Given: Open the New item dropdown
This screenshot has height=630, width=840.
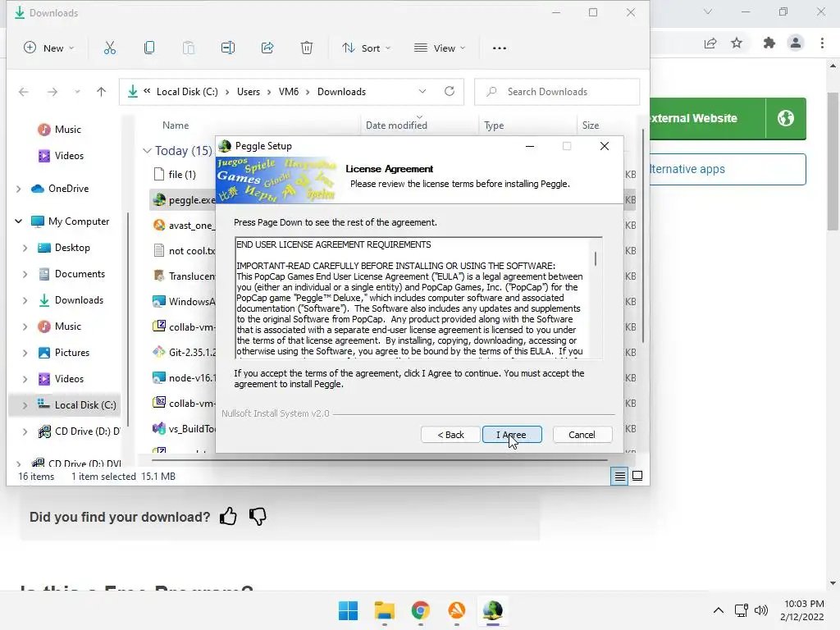Looking at the screenshot, I should click(48, 48).
